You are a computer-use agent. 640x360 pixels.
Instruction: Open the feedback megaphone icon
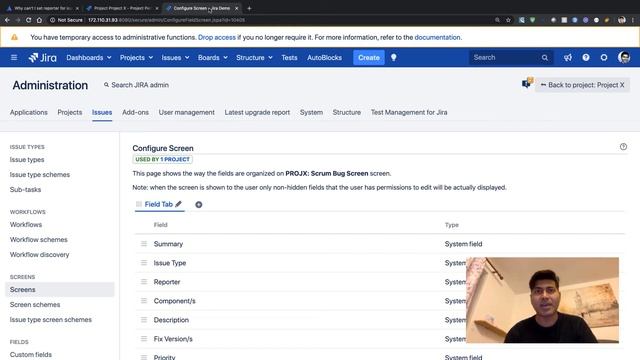point(568,58)
